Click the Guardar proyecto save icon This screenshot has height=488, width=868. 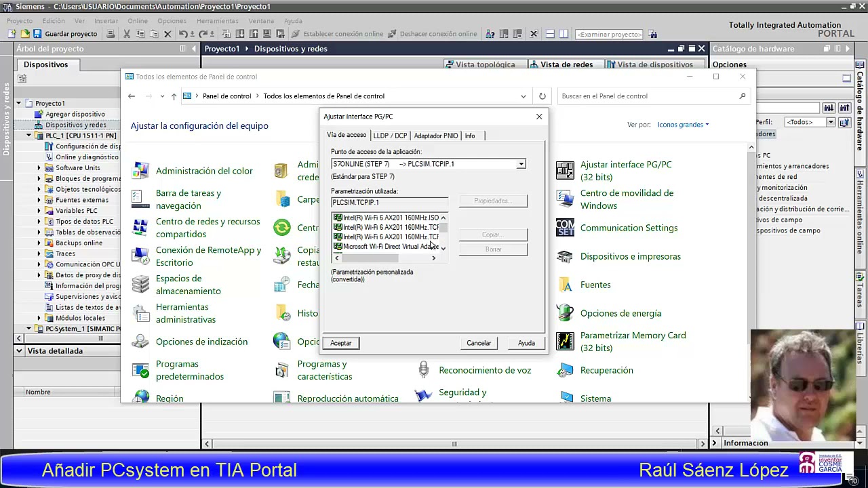[37, 34]
